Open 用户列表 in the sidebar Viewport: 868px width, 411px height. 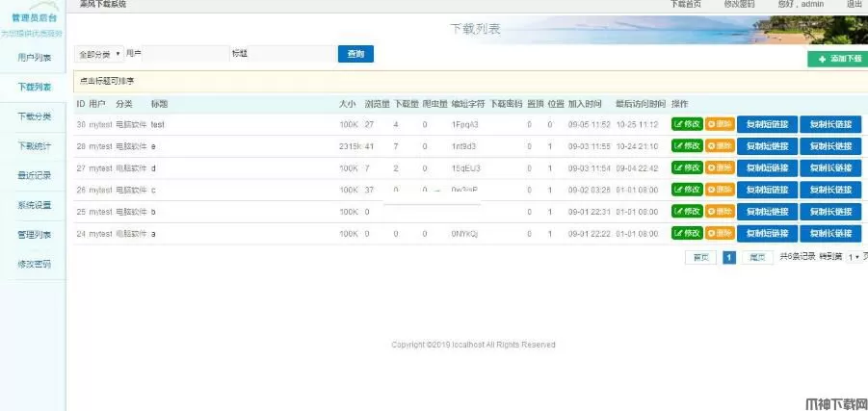point(34,58)
